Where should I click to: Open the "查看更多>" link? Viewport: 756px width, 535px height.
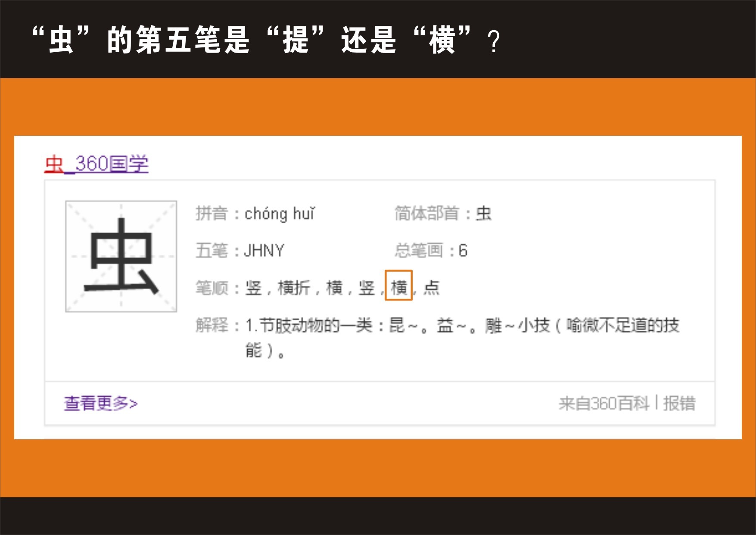coord(101,404)
